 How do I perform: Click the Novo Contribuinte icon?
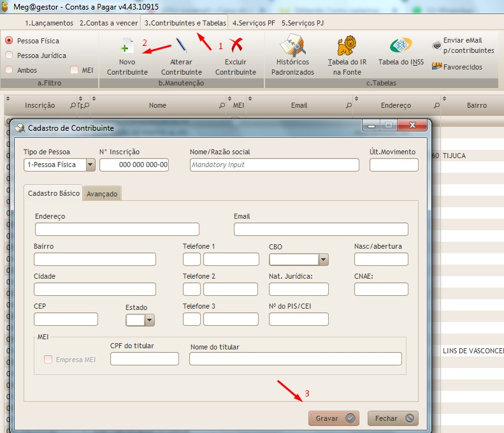pos(127,47)
